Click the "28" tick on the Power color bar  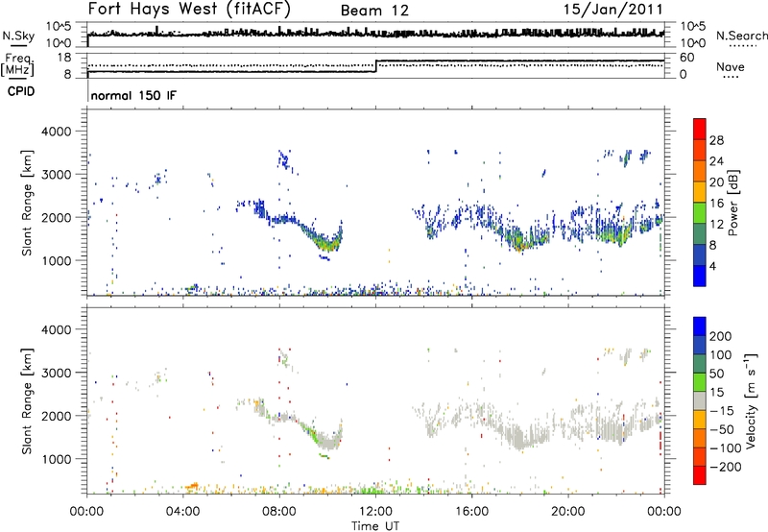tap(716, 140)
